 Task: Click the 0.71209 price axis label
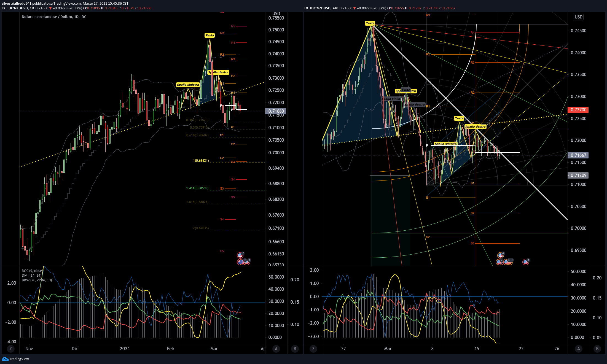578,175
